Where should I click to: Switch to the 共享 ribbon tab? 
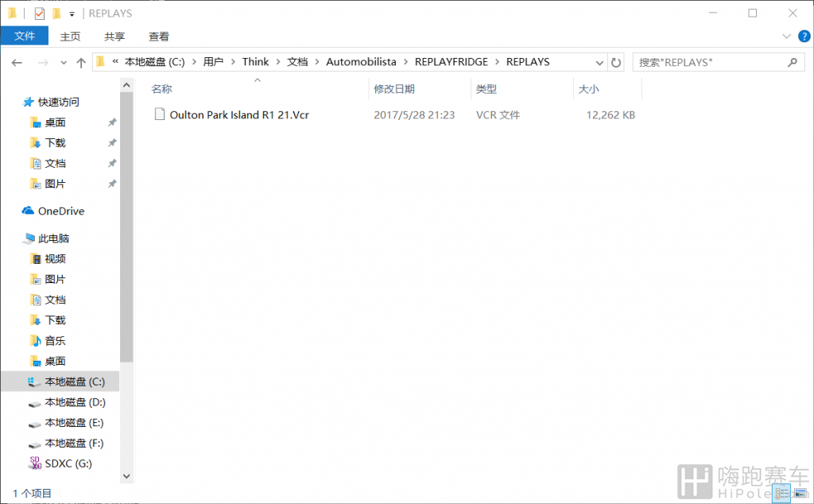click(114, 37)
